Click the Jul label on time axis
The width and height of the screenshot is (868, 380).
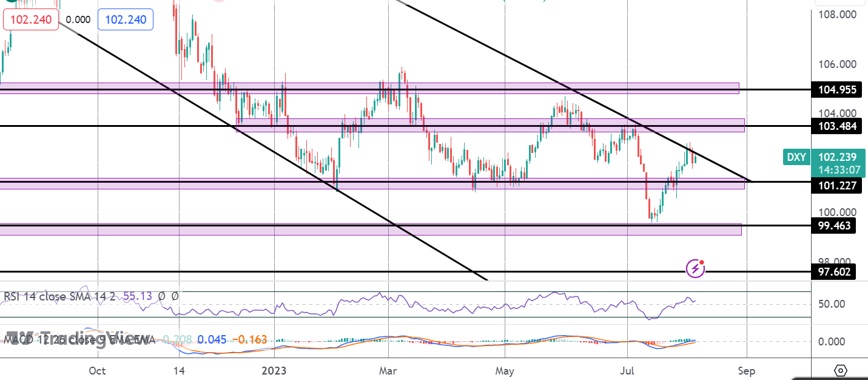pyautogui.click(x=628, y=370)
